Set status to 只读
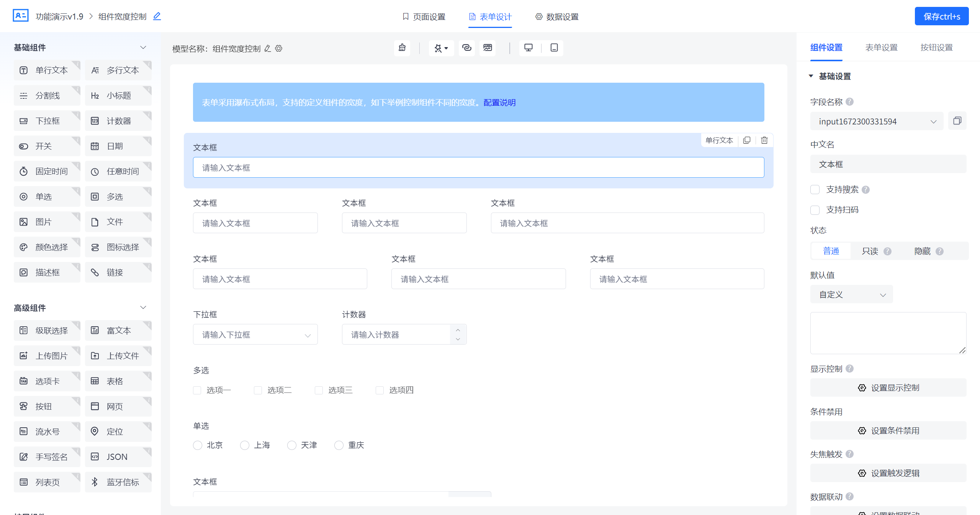980x515 pixels. click(870, 251)
